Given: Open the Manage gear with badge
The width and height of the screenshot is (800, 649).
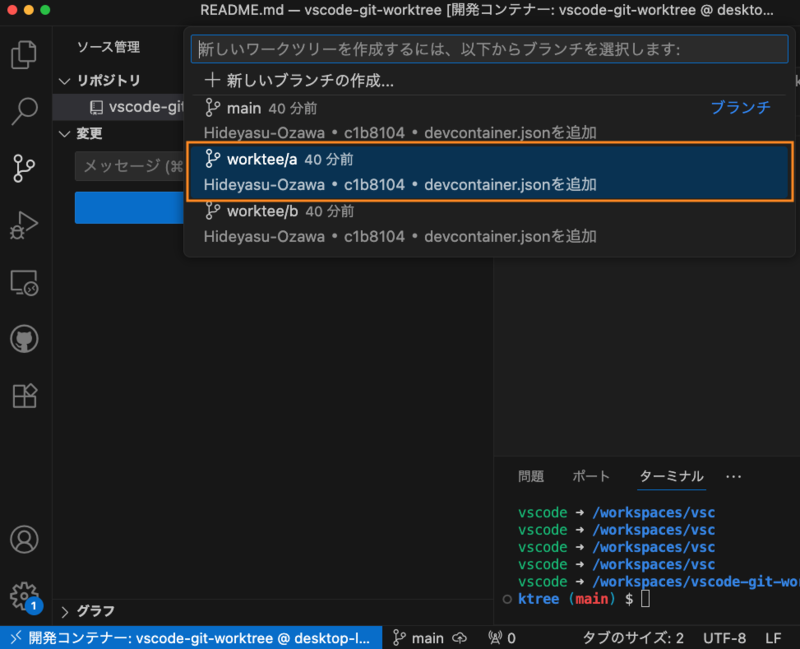Looking at the screenshot, I should pos(24,594).
